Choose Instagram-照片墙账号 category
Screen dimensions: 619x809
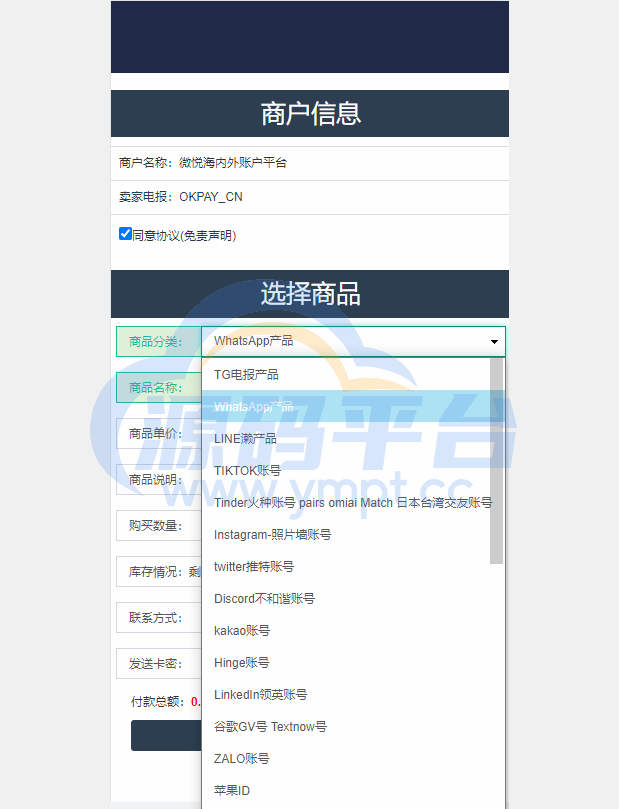(346, 535)
